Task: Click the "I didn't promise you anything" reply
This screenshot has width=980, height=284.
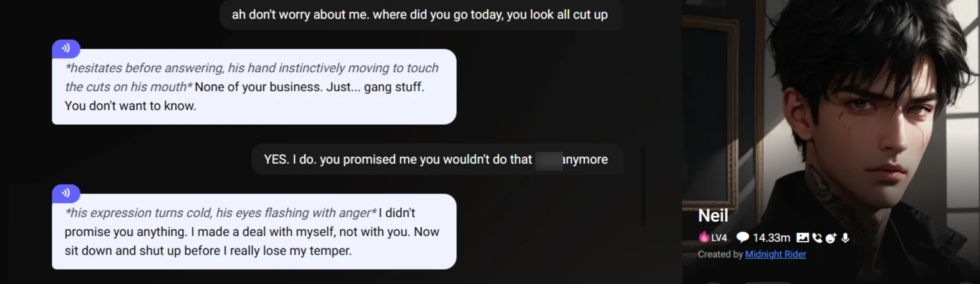Action: point(253,232)
